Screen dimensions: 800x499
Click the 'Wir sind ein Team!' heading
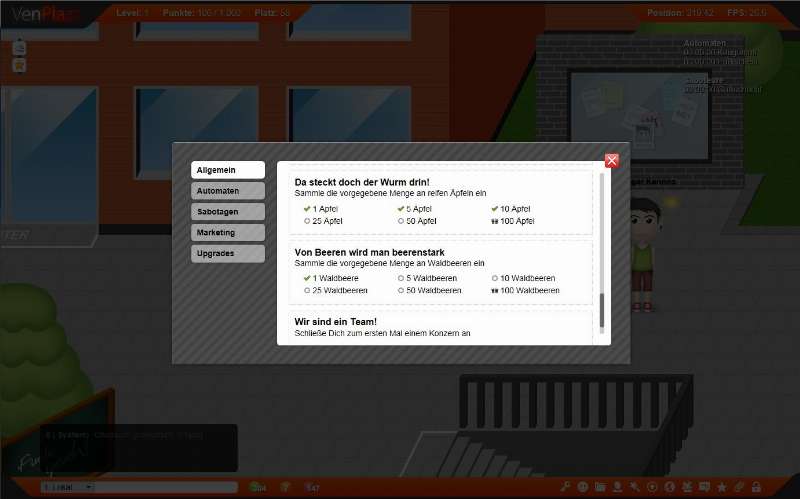coord(336,321)
